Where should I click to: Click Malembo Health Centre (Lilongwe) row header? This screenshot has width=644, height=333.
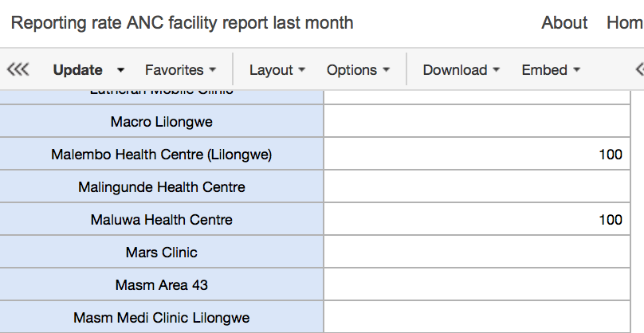(162, 155)
